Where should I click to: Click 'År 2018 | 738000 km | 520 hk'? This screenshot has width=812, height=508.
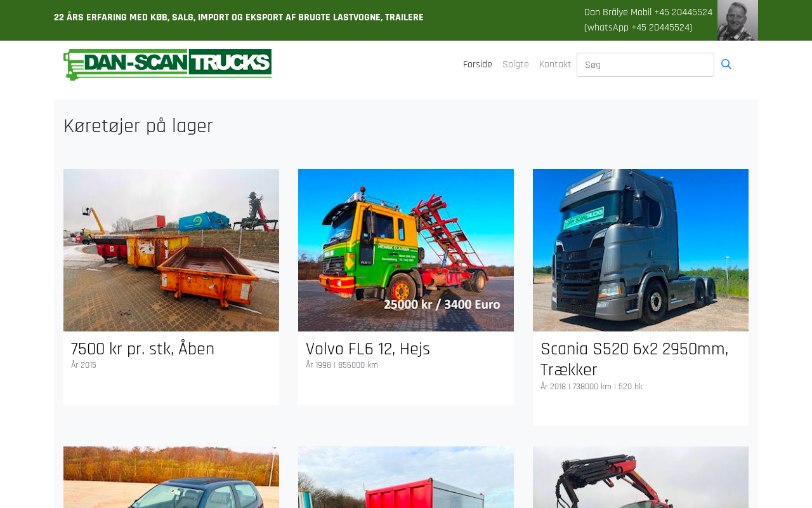point(591,387)
